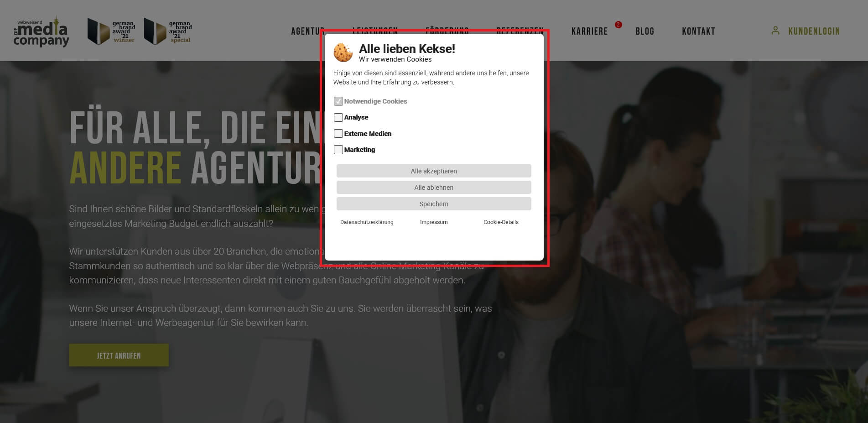This screenshot has height=423, width=868.
Task: Enable the Marketing checkbox
Action: [x=338, y=150]
